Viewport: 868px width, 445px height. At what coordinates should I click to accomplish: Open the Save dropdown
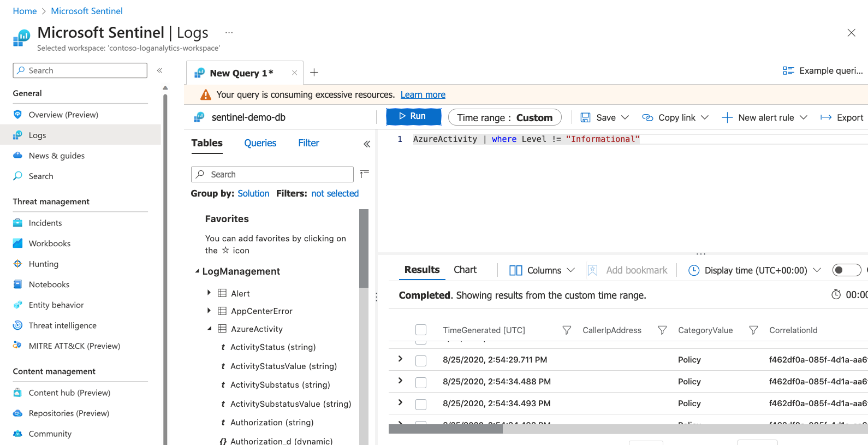[625, 117]
